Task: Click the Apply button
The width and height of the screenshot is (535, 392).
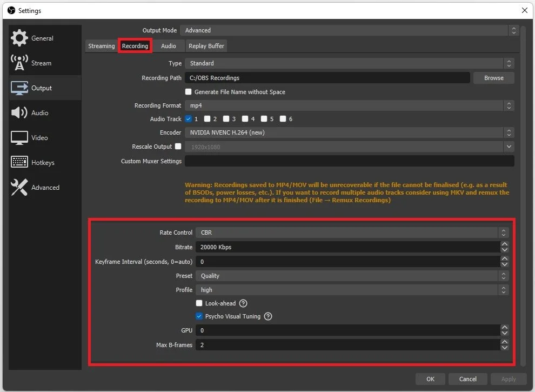Action: pos(509,379)
